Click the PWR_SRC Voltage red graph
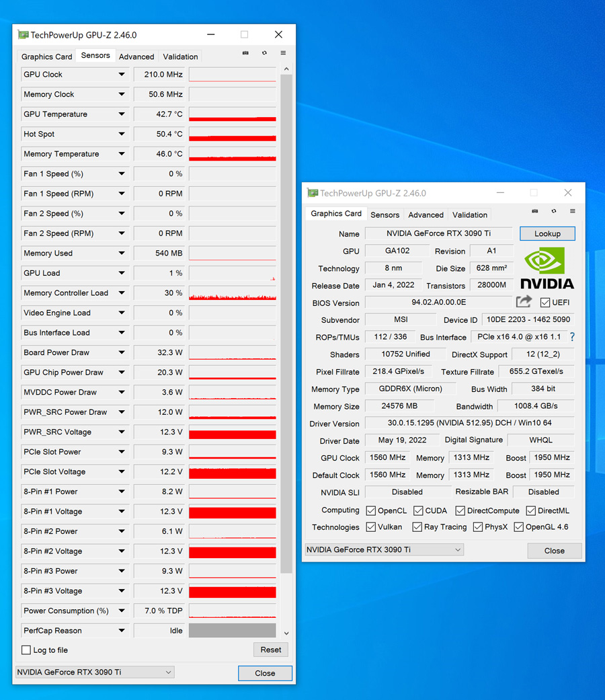Image resolution: width=605 pixels, height=700 pixels. click(233, 432)
